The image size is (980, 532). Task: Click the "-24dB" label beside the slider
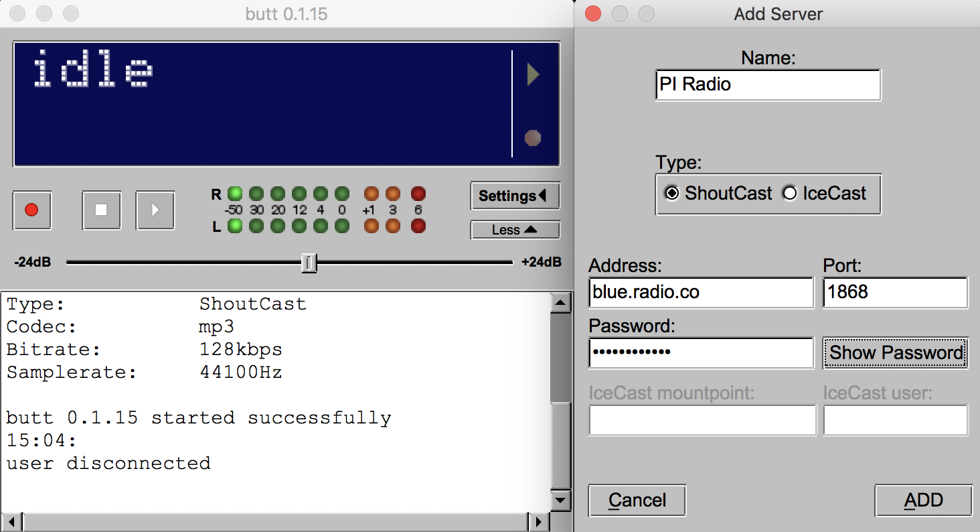coord(32,262)
